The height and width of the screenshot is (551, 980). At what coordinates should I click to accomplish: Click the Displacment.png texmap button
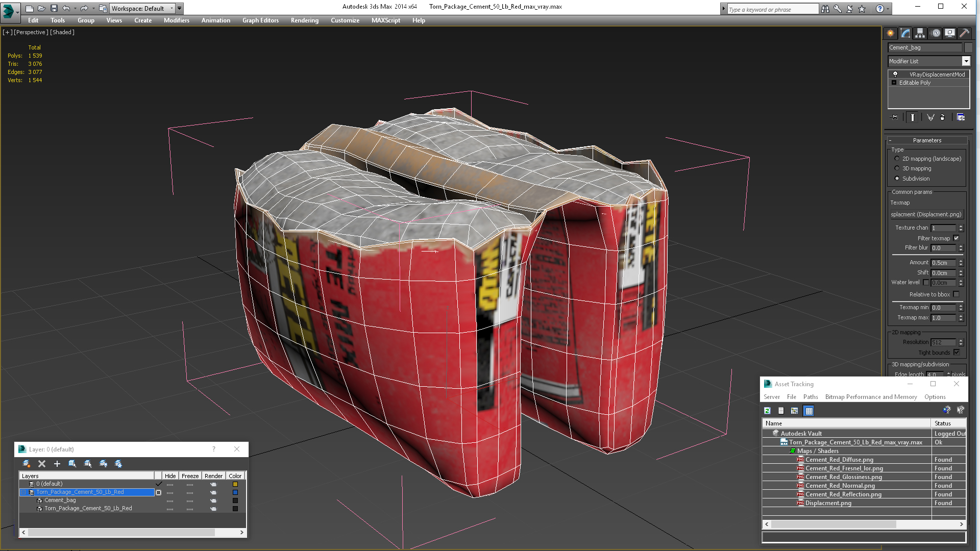926,214
